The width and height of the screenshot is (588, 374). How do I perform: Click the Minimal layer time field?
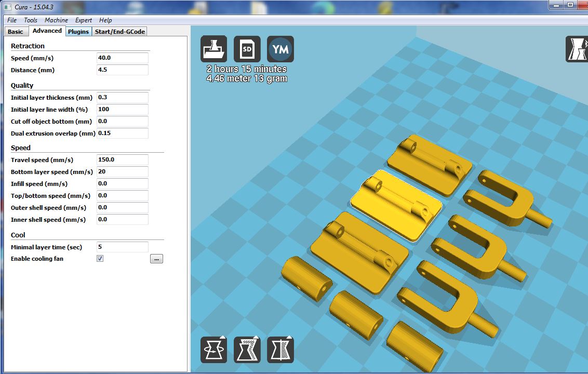click(122, 247)
